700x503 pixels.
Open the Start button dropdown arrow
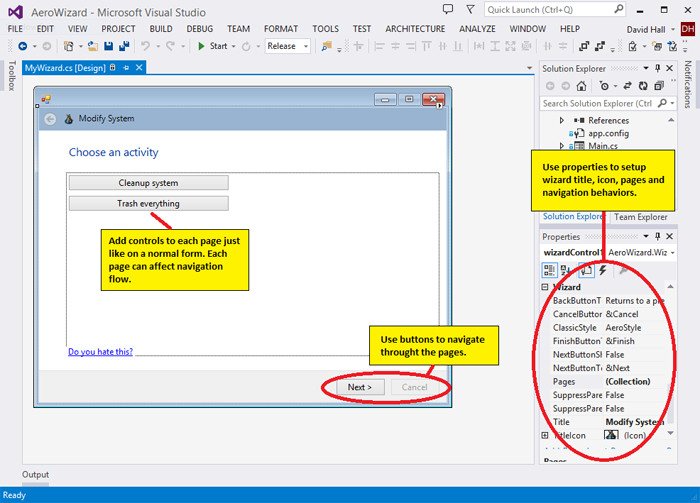[233, 46]
